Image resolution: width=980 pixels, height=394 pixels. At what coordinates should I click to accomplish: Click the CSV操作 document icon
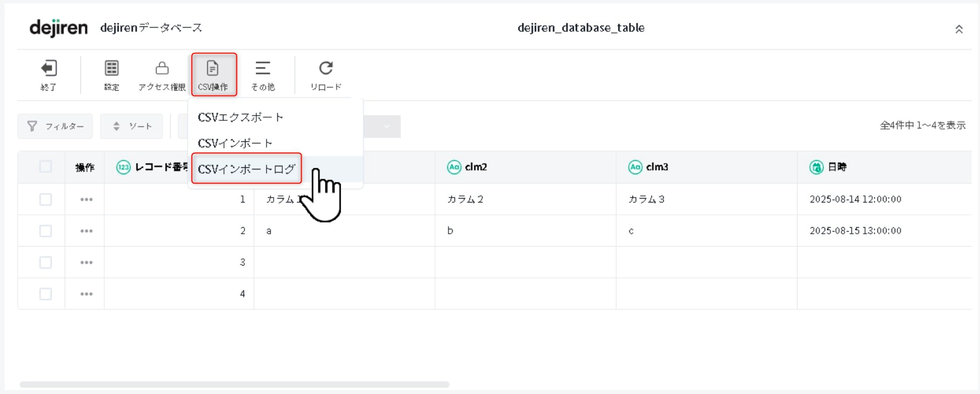point(213,69)
